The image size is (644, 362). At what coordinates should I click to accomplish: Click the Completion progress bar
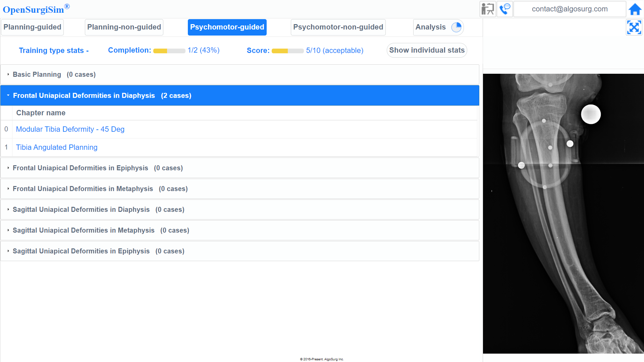click(x=169, y=51)
